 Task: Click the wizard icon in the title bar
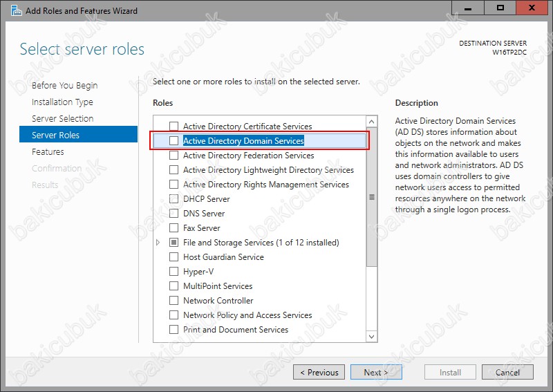click(16, 10)
